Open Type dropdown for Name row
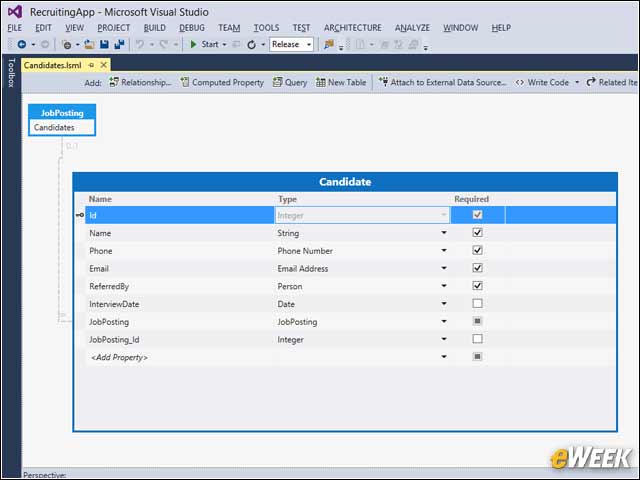This screenshot has height=480, width=640. pos(444,233)
